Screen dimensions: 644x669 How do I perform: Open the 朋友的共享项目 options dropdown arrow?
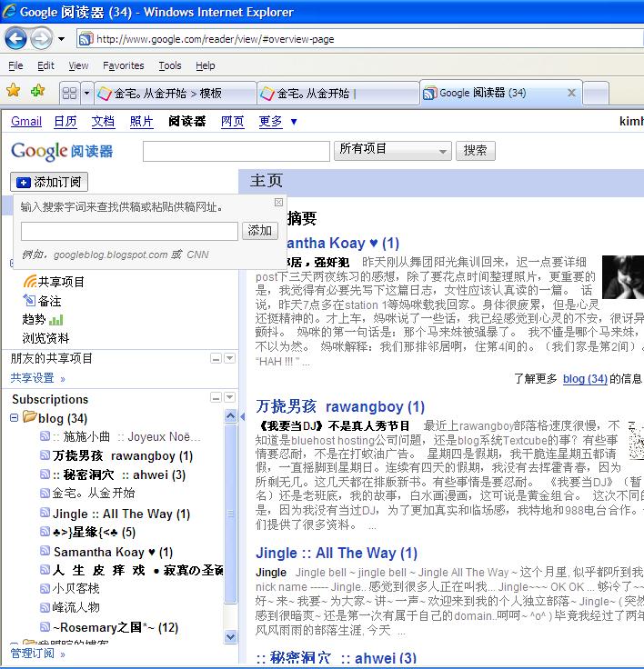click(230, 358)
